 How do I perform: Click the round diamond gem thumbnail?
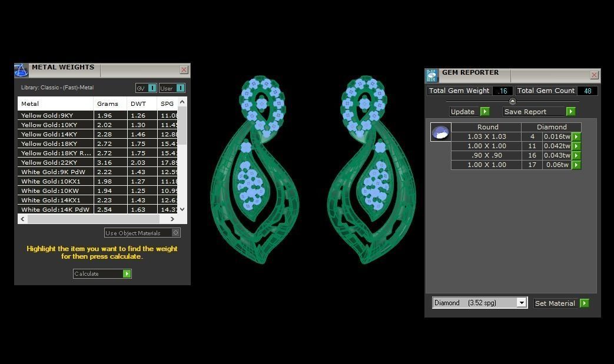click(440, 132)
